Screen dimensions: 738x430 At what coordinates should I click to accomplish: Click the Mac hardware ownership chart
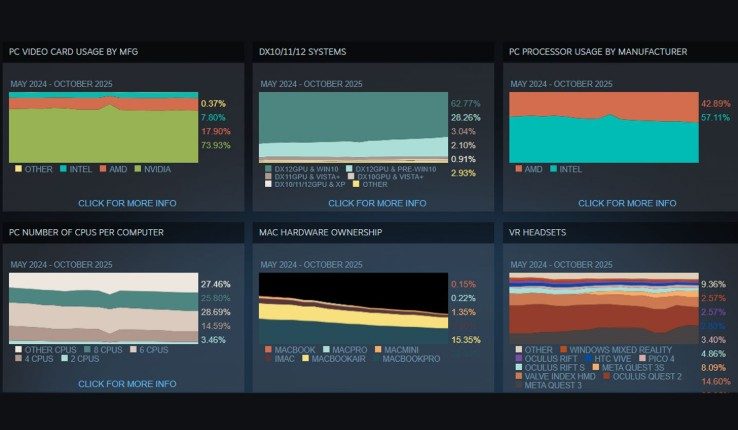pyautogui.click(x=353, y=308)
